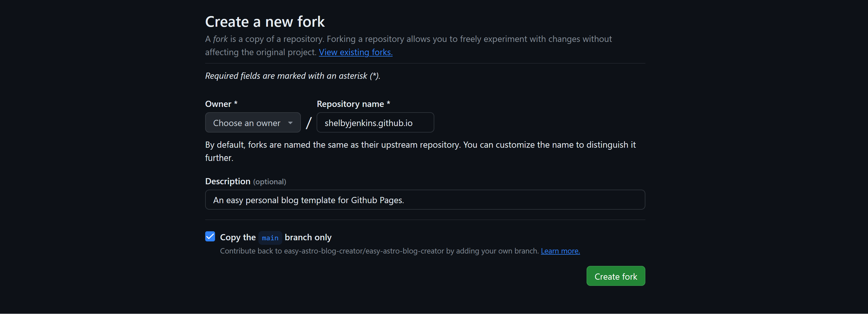Click the Create fork button
Image resolution: width=868 pixels, height=314 pixels.
tap(615, 276)
